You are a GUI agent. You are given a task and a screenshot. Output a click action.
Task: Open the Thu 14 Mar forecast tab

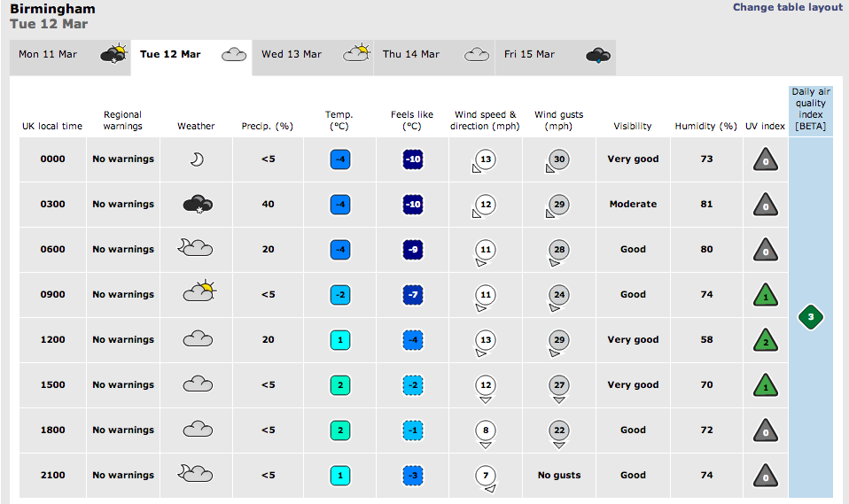pyautogui.click(x=434, y=58)
